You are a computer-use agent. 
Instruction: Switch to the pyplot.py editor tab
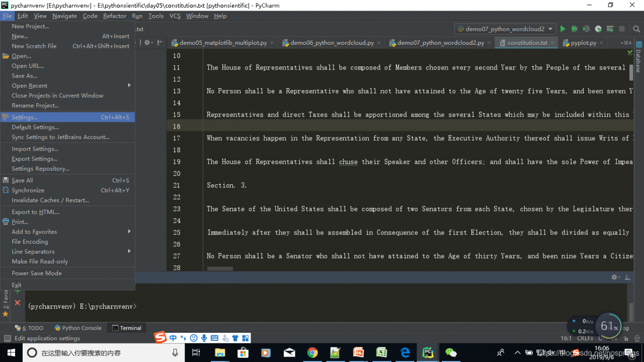tap(584, 43)
